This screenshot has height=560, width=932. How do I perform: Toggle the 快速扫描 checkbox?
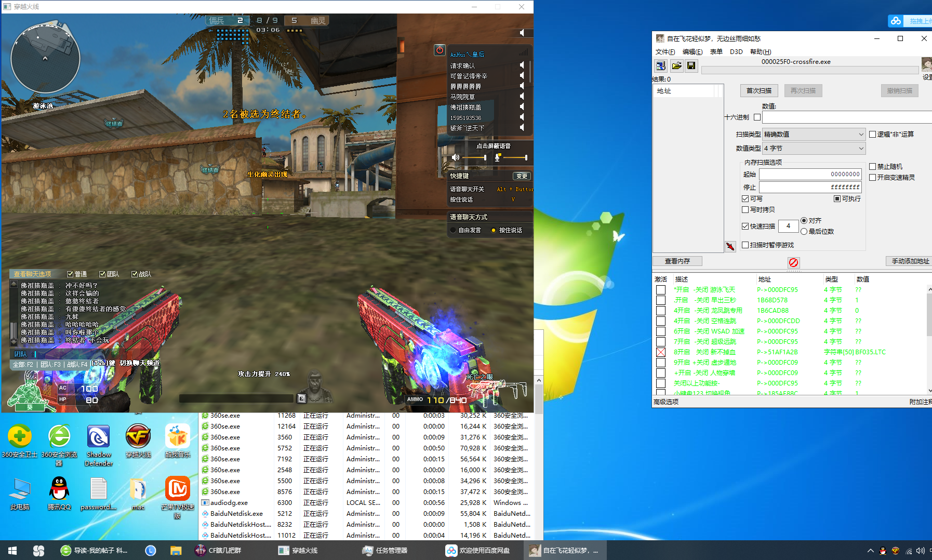745,226
